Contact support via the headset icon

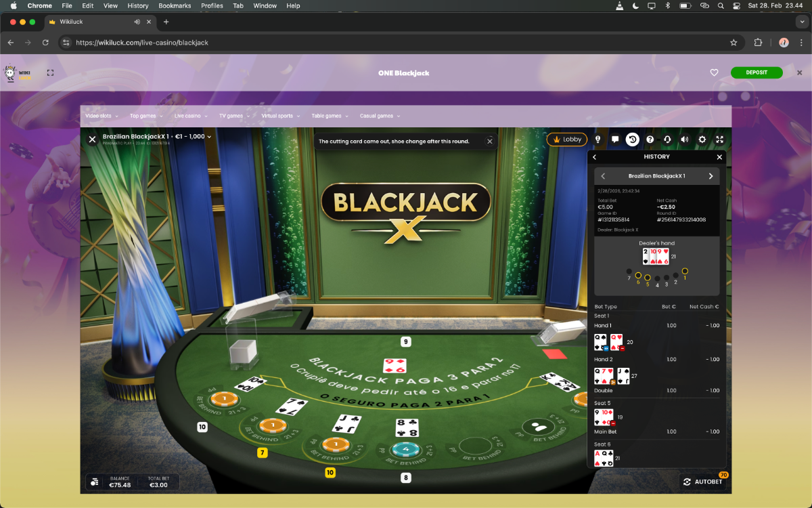click(x=667, y=140)
